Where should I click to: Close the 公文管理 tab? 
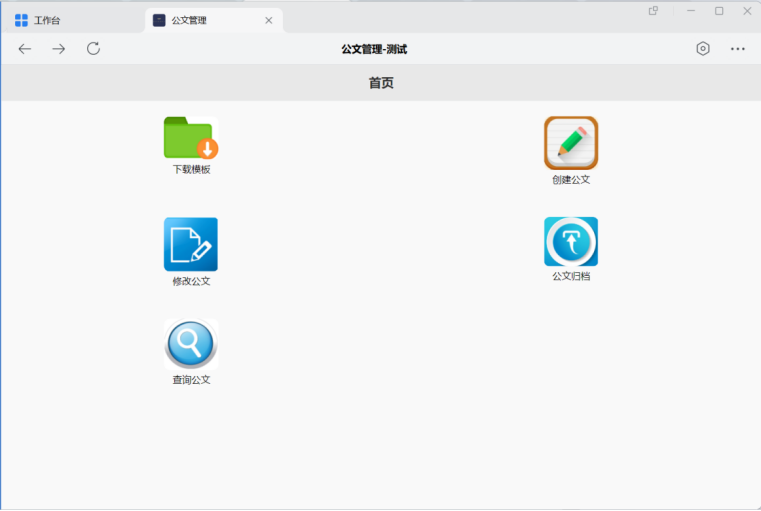268,20
